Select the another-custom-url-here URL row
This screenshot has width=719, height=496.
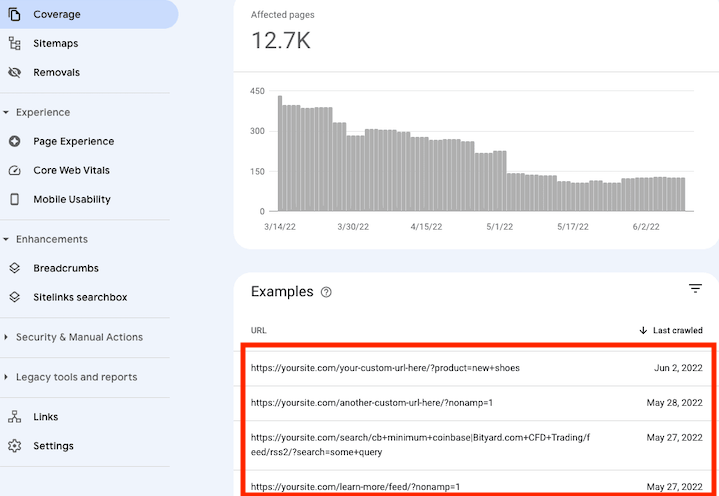[x=372, y=402]
